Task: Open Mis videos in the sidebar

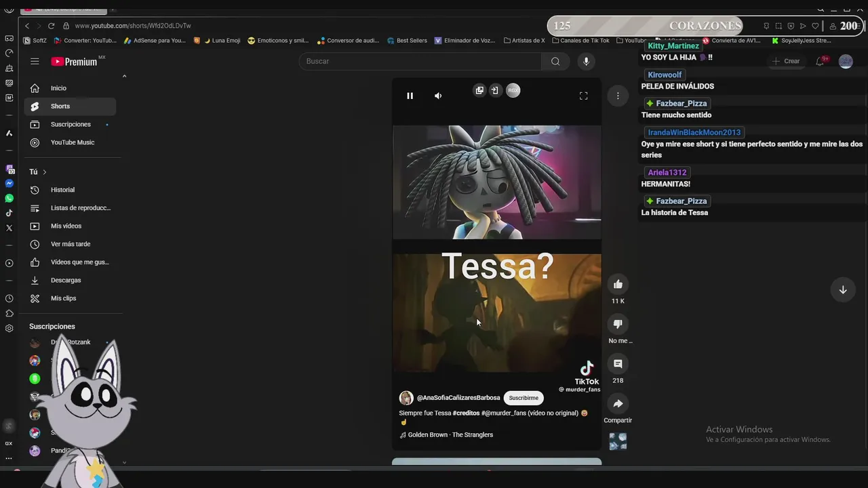Action: [70, 226]
